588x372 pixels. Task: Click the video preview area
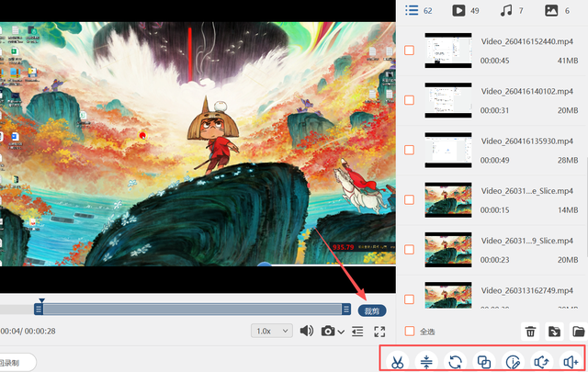point(198,144)
